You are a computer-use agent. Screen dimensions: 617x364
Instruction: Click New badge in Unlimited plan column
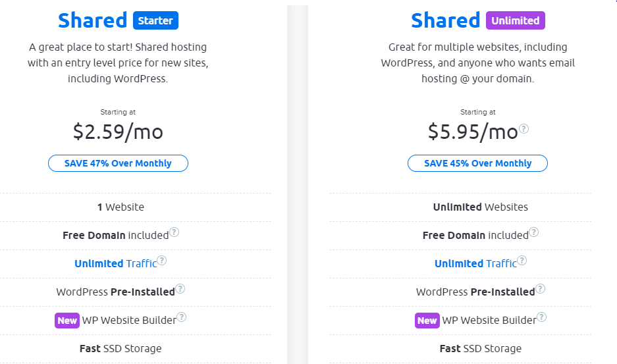427,321
